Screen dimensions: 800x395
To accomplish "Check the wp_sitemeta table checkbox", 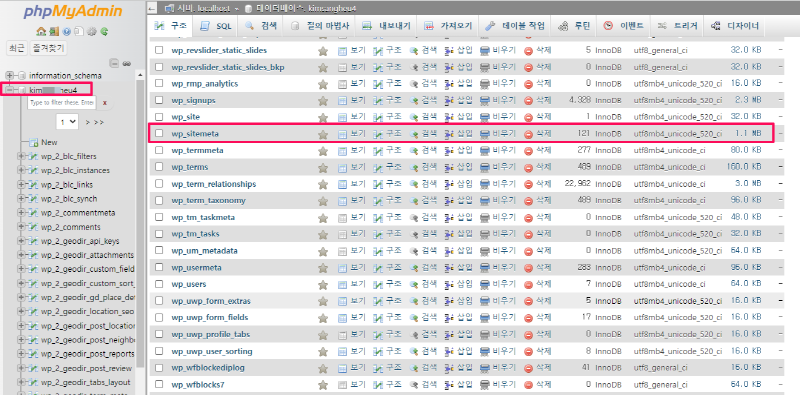I will pyautogui.click(x=159, y=134).
